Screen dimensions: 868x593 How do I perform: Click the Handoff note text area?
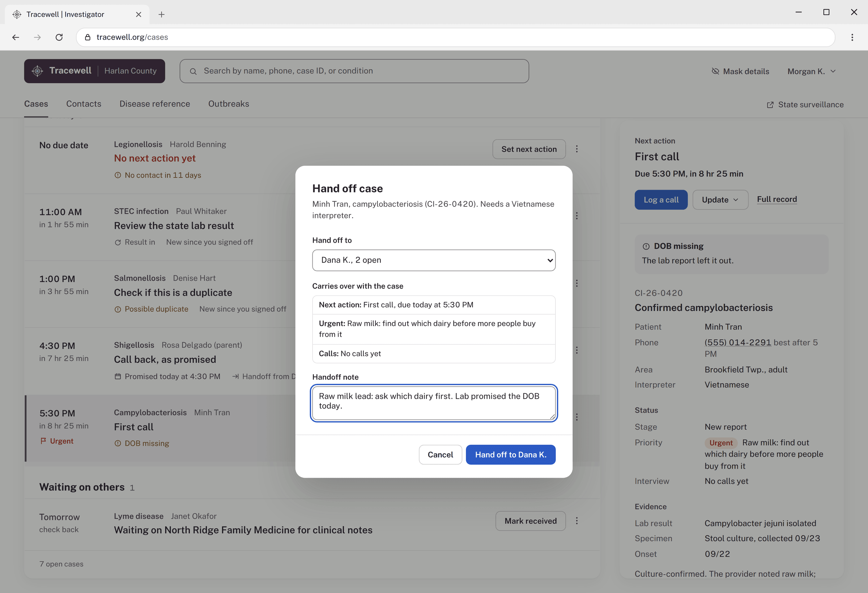coord(434,403)
